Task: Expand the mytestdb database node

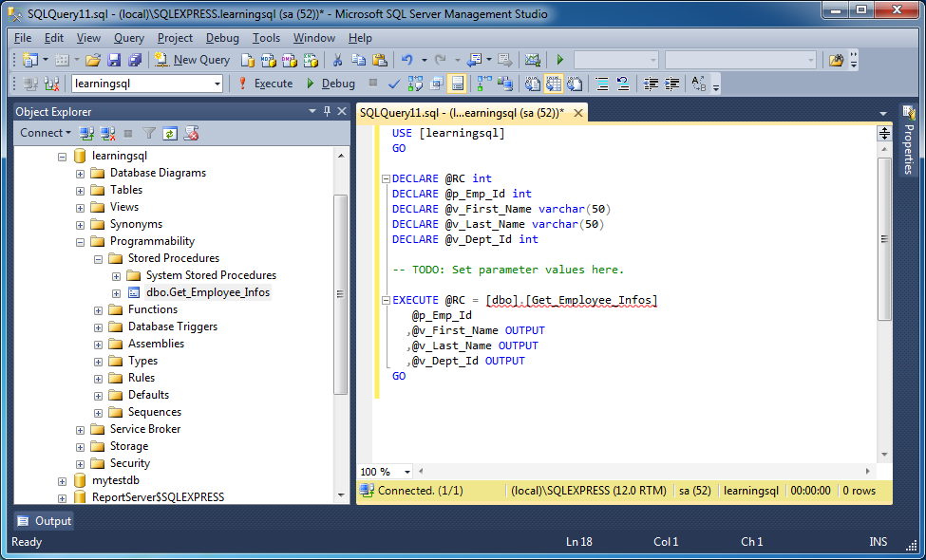Action: tap(63, 481)
